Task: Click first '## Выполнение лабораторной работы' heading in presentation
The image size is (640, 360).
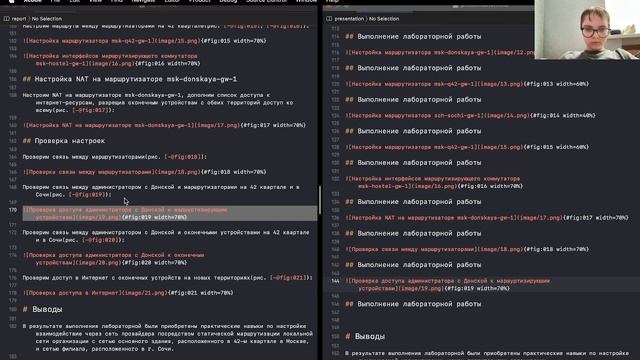Action: pos(413,37)
